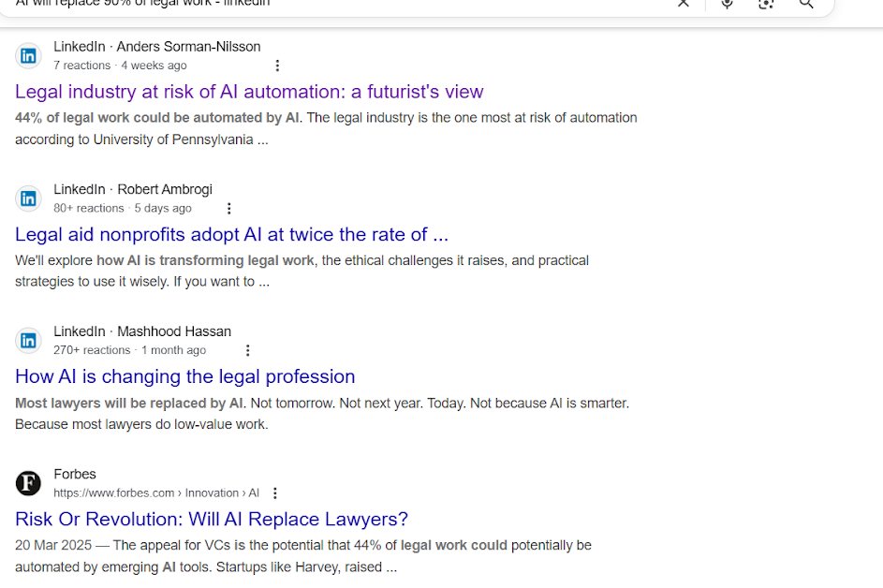Click the magnifying glass search icon
The width and height of the screenshot is (883, 588).
click(x=806, y=4)
